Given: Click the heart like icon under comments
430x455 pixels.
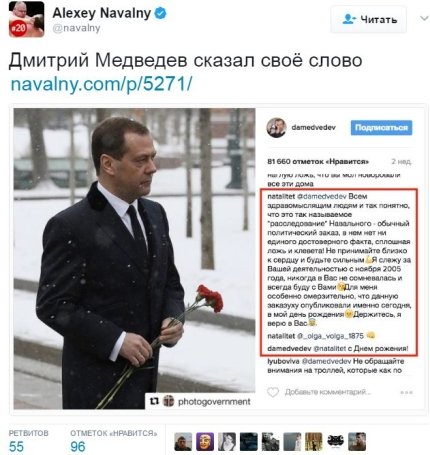Looking at the screenshot, I should pos(273,392).
